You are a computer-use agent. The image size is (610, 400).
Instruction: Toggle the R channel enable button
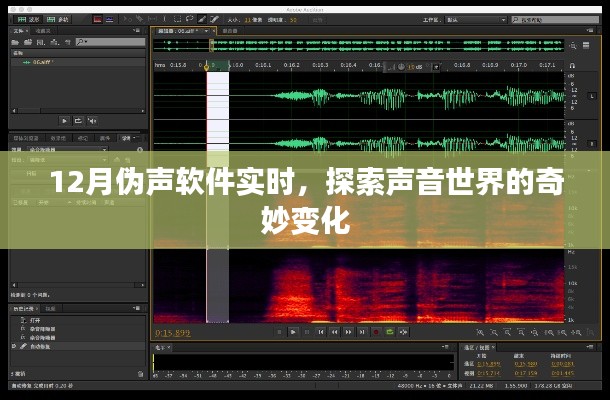592,144
